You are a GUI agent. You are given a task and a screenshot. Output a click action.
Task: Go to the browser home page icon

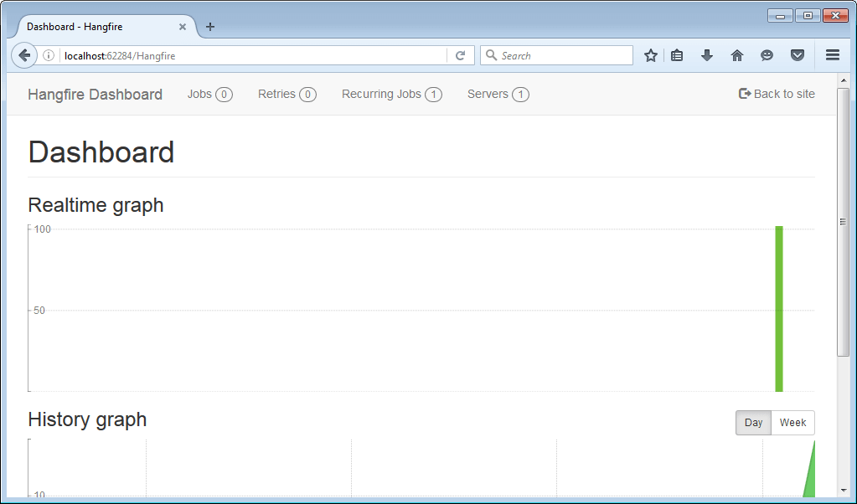[x=736, y=55]
